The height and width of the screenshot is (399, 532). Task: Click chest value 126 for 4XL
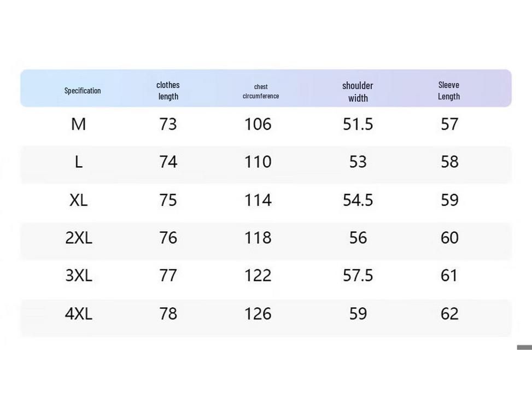pyautogui.click(x=258, y=314)
